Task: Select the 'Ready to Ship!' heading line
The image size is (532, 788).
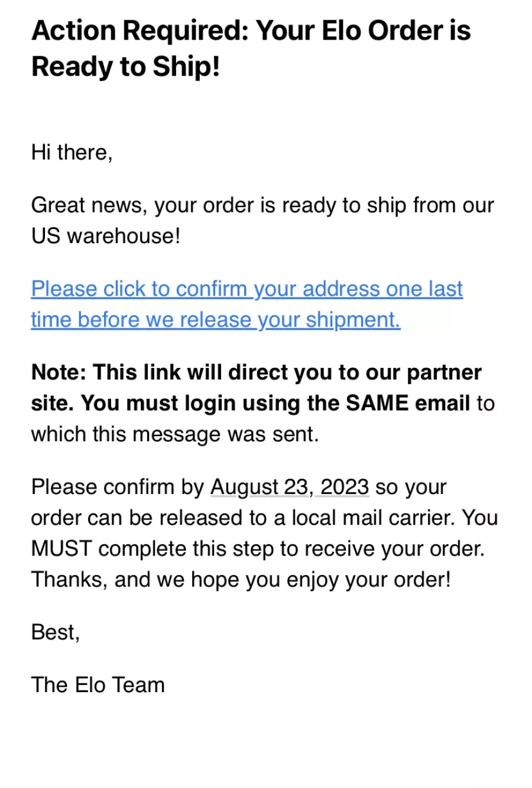Action: (x=125, y=66)
